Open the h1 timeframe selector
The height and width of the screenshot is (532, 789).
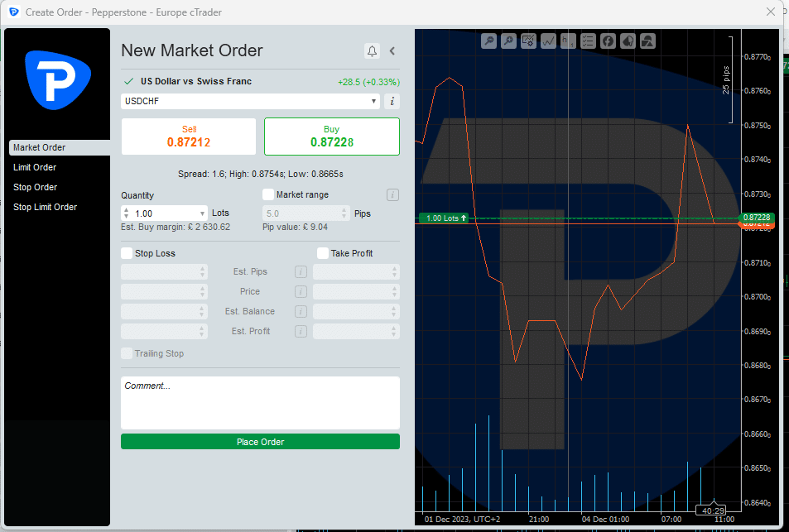(568, 41)
